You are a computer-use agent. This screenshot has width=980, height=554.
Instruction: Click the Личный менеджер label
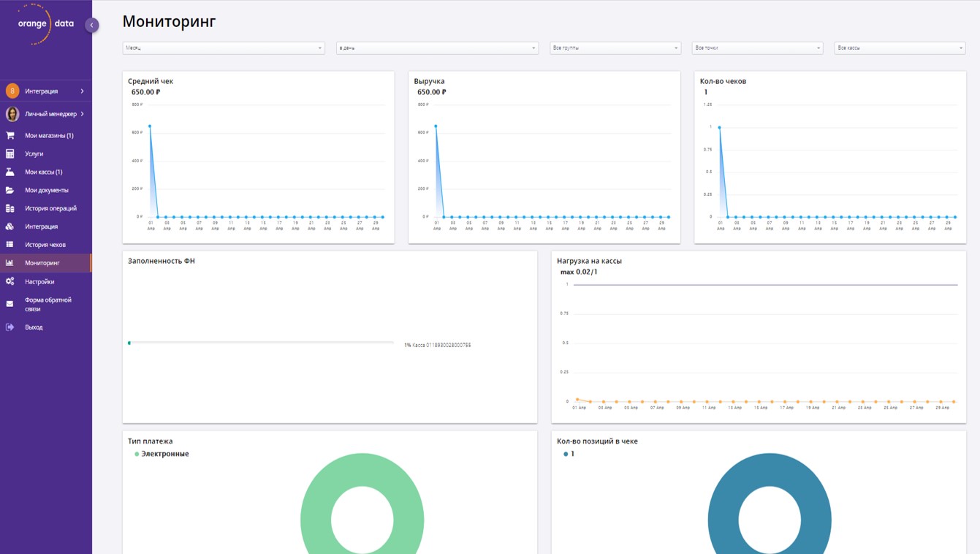pos(50,114)
